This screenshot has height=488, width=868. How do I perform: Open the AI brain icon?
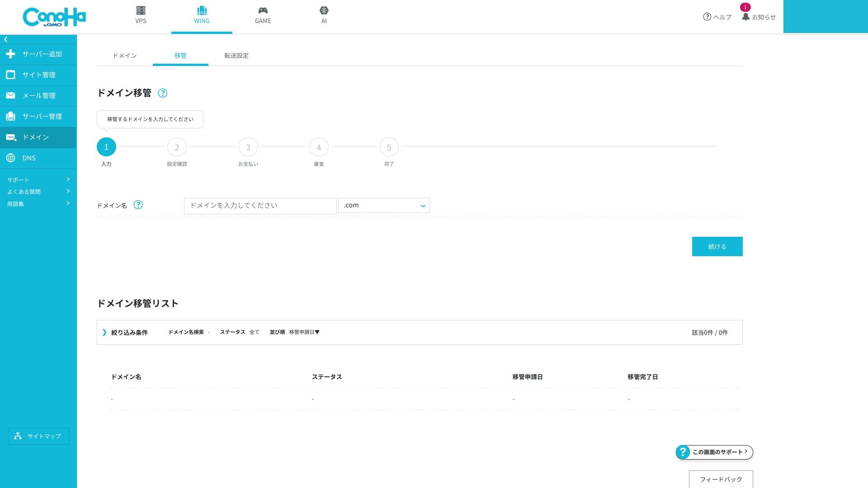tap(324, 10)
